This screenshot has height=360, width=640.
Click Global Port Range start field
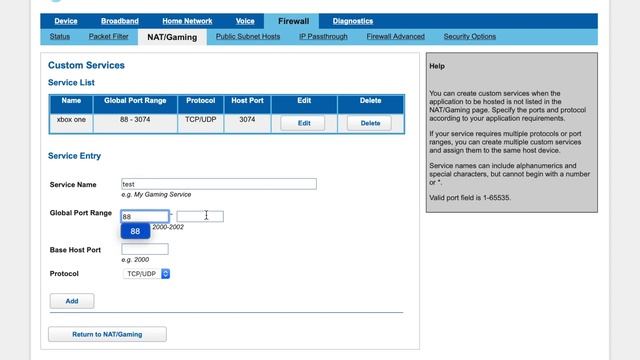coord(145,217)
